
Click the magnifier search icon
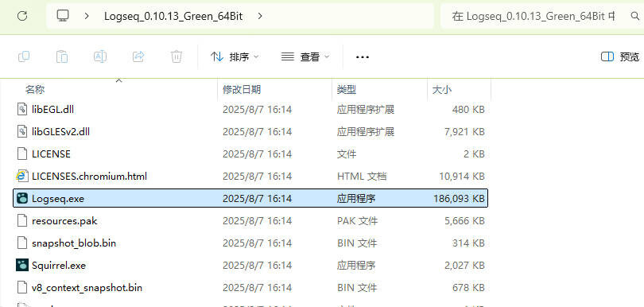pyautogui.click(x=634, y=16)
